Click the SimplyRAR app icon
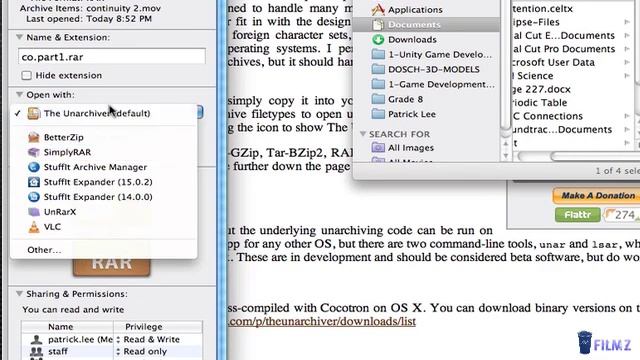 pyautogui.click(x=34, y=152)
